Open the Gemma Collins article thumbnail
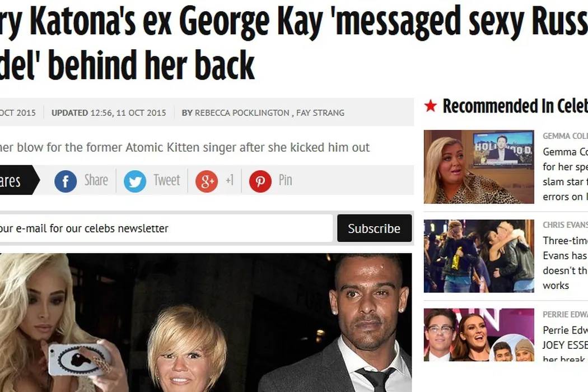Image resolution: width=588 pixels, height=392 pixels. pyautogui.click(x=479, y=167)
